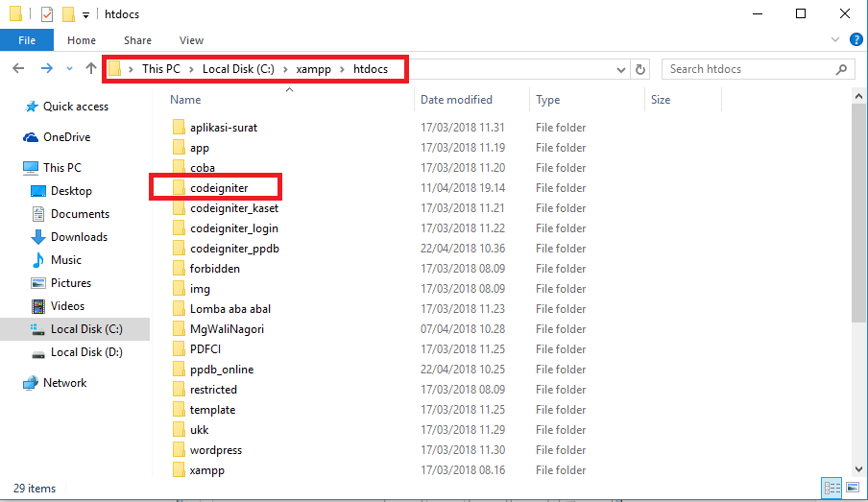Open recent locations dropdown arrow
Image resolution: width=868 pixels, height=502 pixels.
[x=69, y=69]
